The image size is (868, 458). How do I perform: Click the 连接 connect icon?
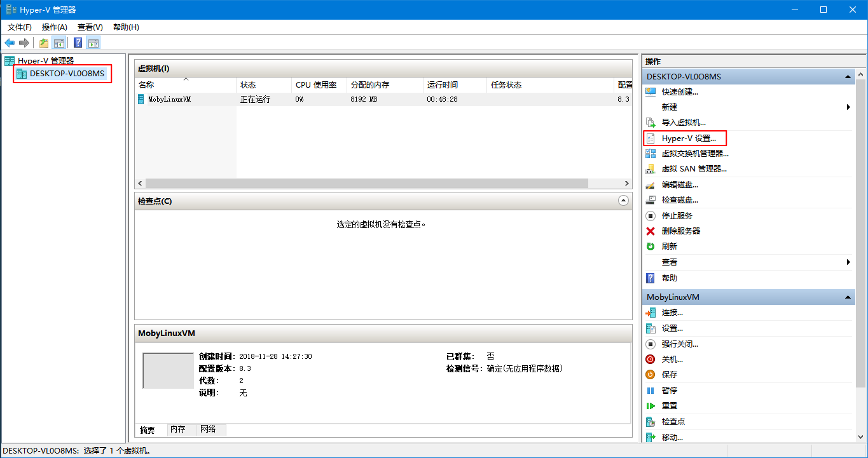click(651, 313)
